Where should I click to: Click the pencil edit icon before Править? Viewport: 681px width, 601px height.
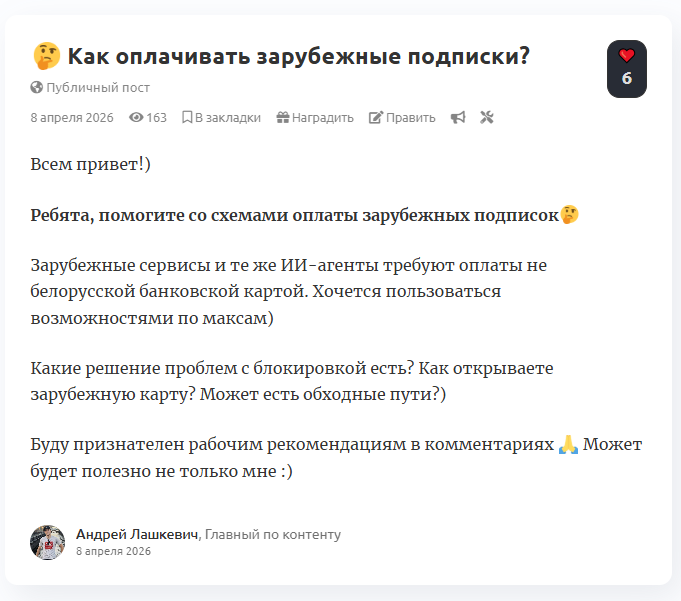pos(376,118)
